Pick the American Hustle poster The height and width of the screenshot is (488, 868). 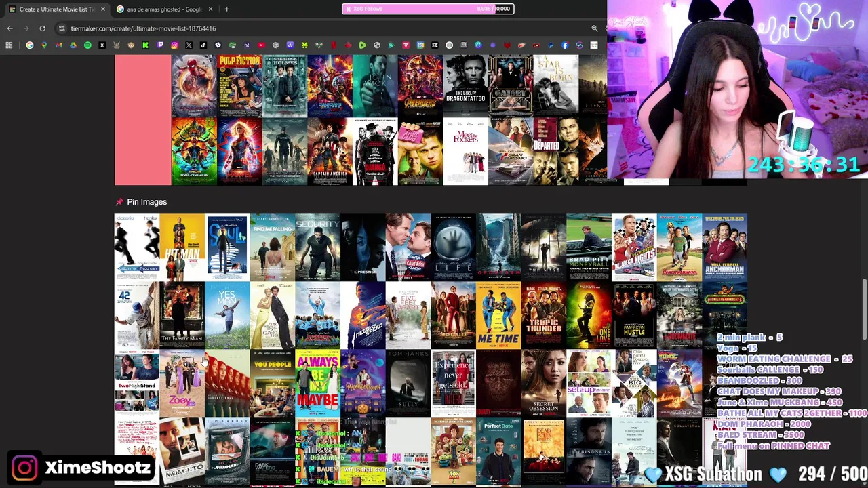tap(634, 315)
